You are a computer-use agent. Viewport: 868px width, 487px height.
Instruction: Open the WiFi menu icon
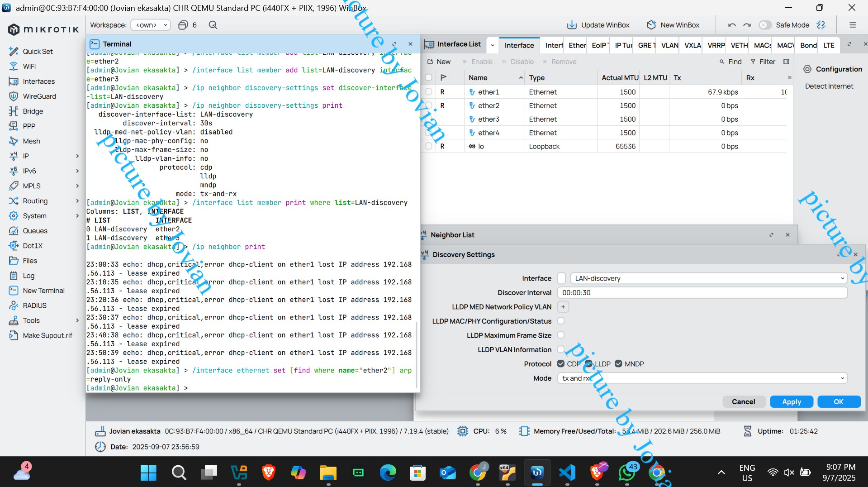point(14,66)
